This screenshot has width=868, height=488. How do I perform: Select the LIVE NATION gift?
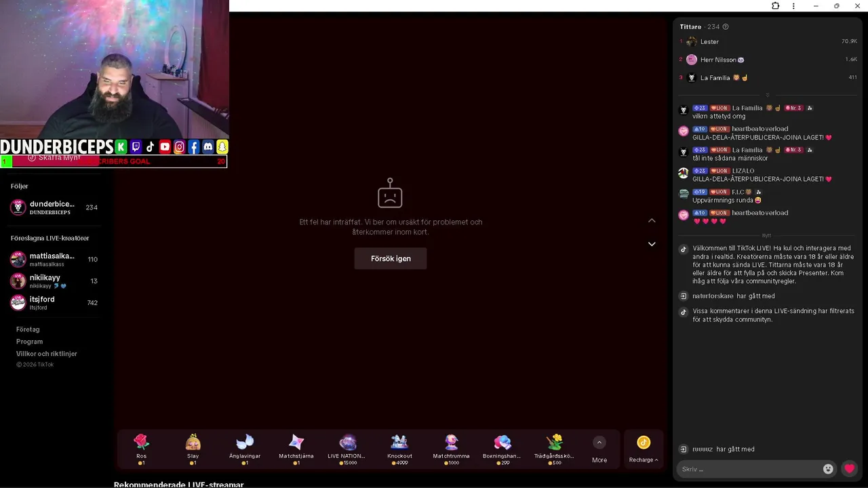348,449
